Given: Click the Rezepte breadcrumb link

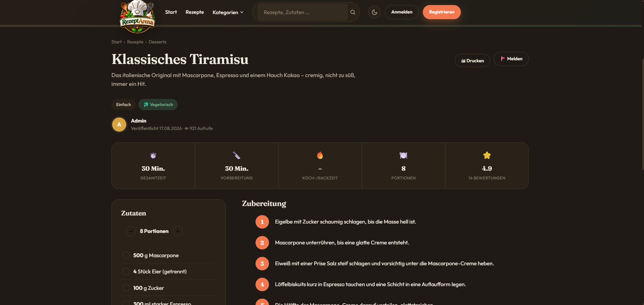Looking at the screenshot, I should coord(135,42).
